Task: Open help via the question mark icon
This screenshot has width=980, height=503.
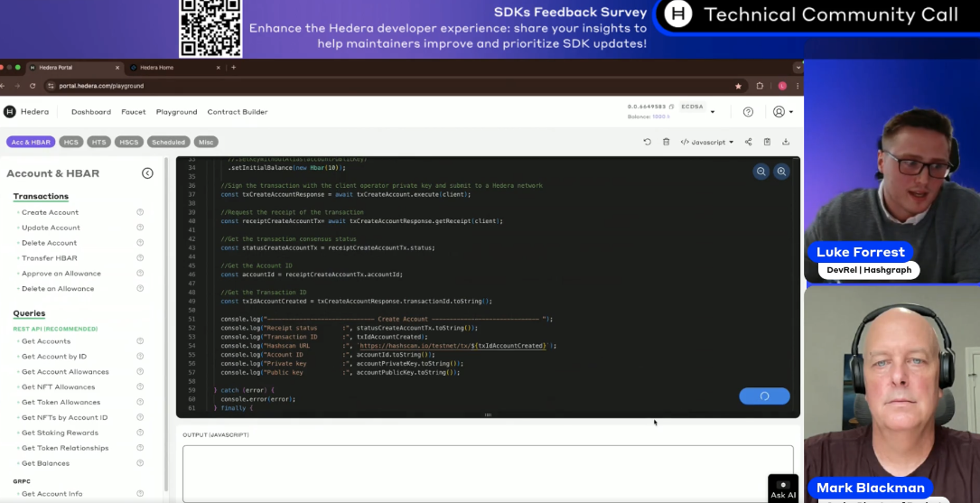Action: point(748,112)
